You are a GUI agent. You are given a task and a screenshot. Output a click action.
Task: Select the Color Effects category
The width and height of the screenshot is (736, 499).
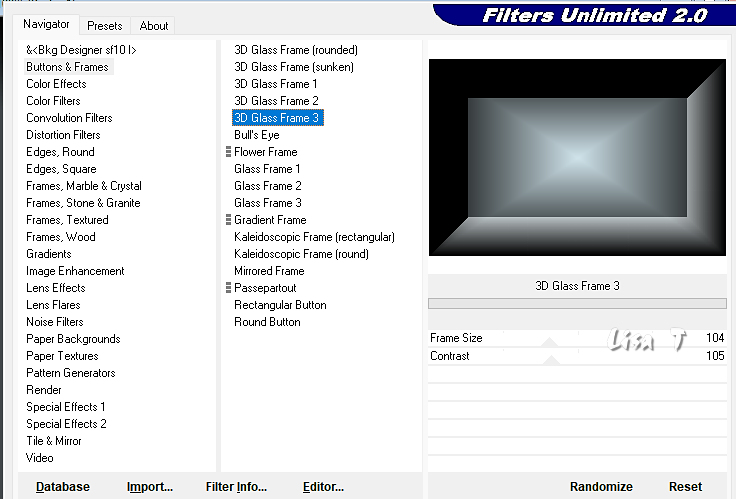pyautogui.click(x=56, y=84)
